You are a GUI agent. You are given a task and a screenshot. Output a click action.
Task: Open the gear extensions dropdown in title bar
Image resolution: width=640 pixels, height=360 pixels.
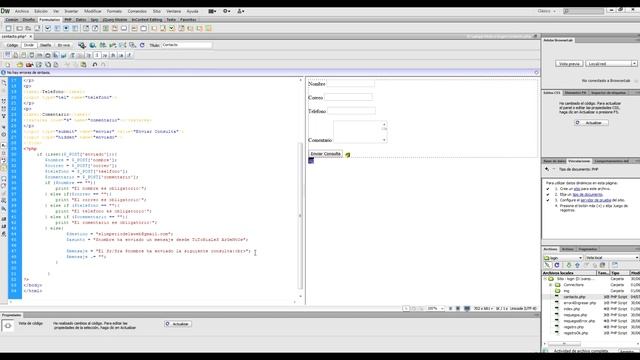227,11
